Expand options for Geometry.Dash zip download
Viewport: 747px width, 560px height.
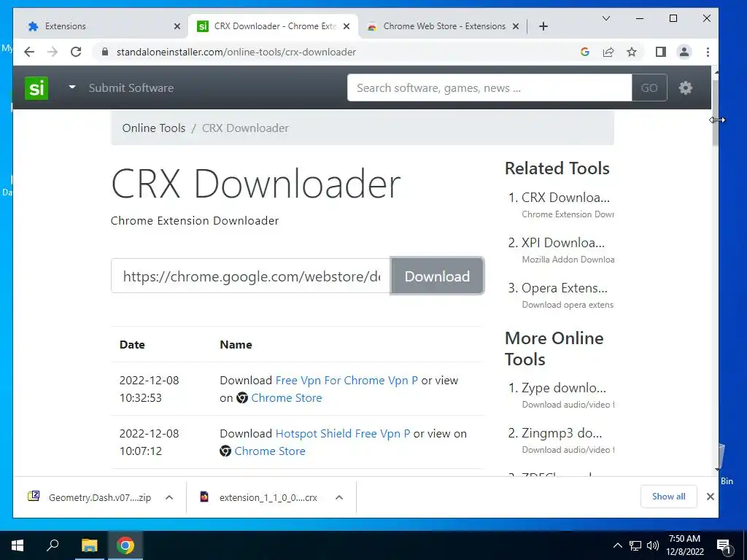[x=169, y=497]
